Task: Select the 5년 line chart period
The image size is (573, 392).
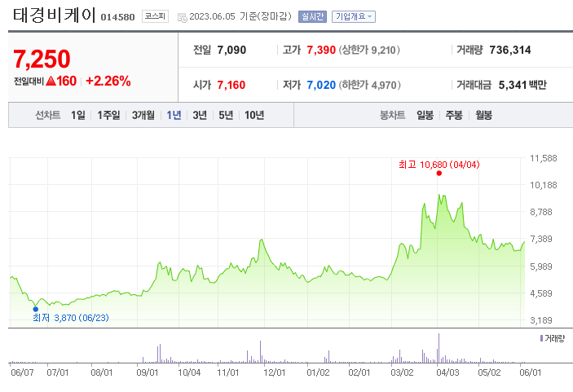Action: (226, 116)
